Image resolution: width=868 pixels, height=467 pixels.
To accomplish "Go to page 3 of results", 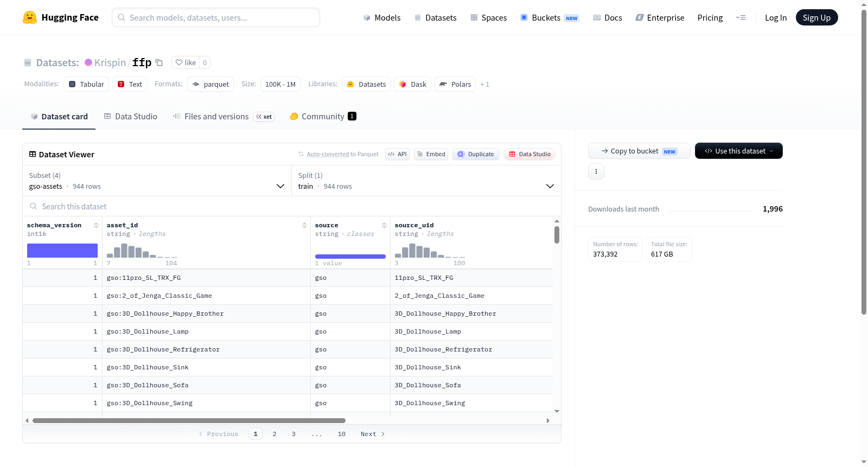I will point(293,434).
